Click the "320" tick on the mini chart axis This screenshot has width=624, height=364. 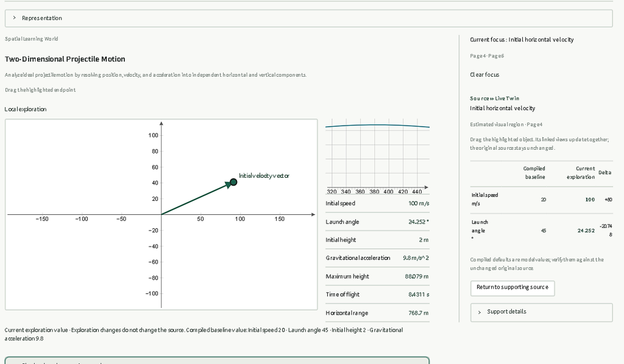[x=331, y=192]
